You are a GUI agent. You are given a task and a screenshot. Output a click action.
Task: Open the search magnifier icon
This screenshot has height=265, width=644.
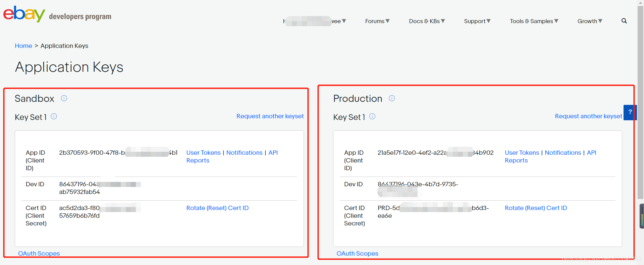pyautogui.click(x=624, y=21)
